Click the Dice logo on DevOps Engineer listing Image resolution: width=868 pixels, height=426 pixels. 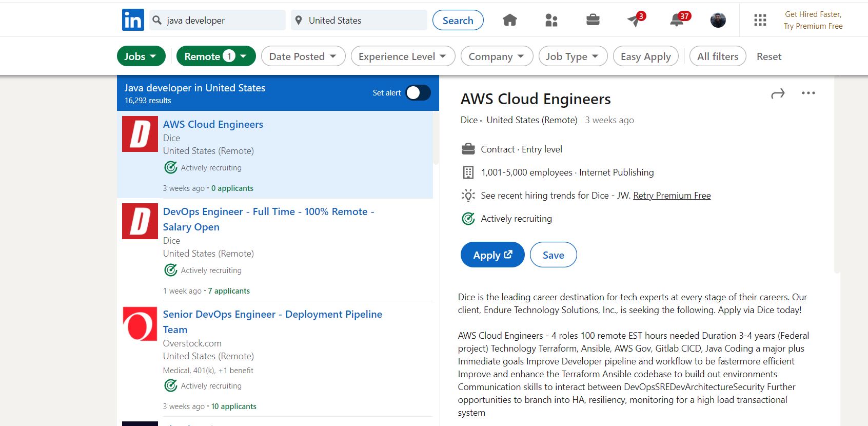pos(140,221)
